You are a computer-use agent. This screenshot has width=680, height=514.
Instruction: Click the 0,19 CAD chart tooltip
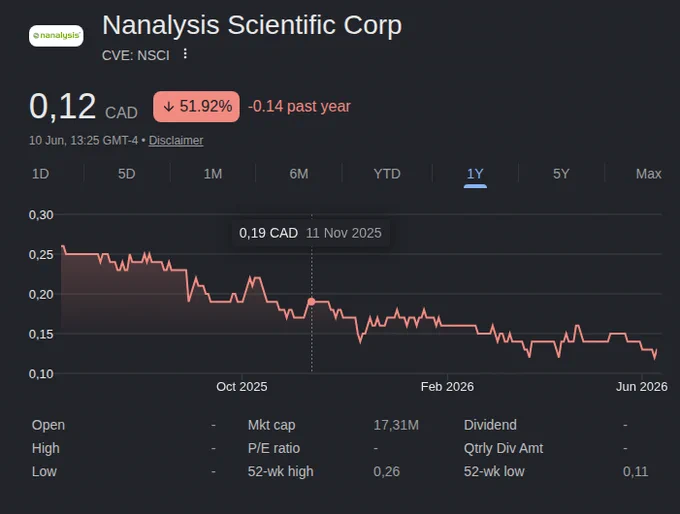tap(311, 233)
